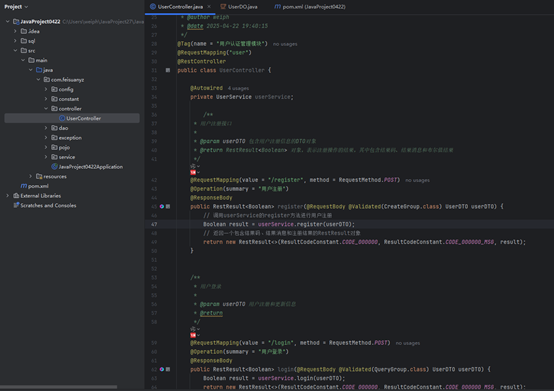Click the 4 usages hint beside @Autowired

click(238, 88)
